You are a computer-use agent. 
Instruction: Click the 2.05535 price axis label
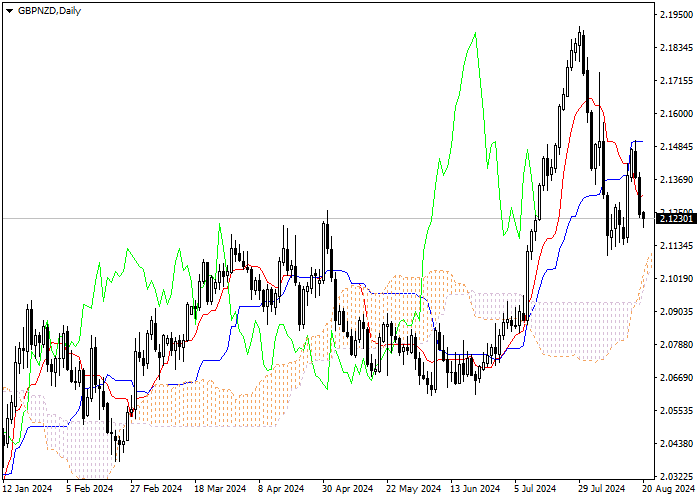(x=676, y=411)
